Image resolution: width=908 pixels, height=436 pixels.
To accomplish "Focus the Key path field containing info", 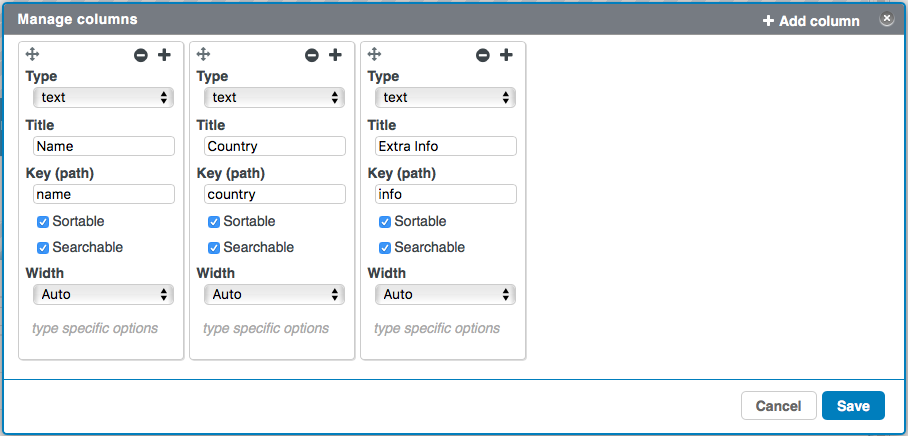I will tap(446, 194).
